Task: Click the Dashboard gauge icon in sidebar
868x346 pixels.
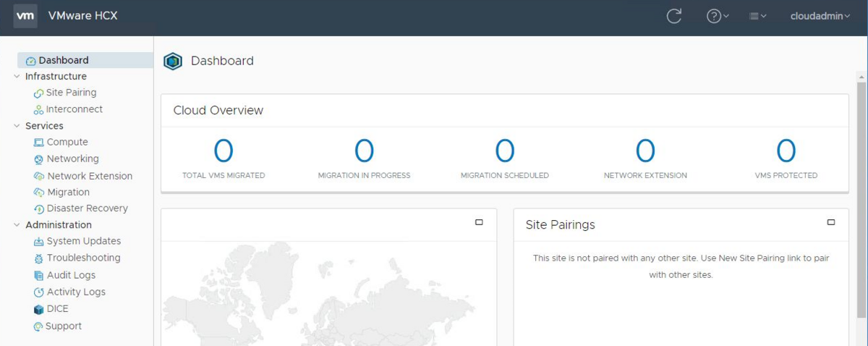Action: click(30, 61)
